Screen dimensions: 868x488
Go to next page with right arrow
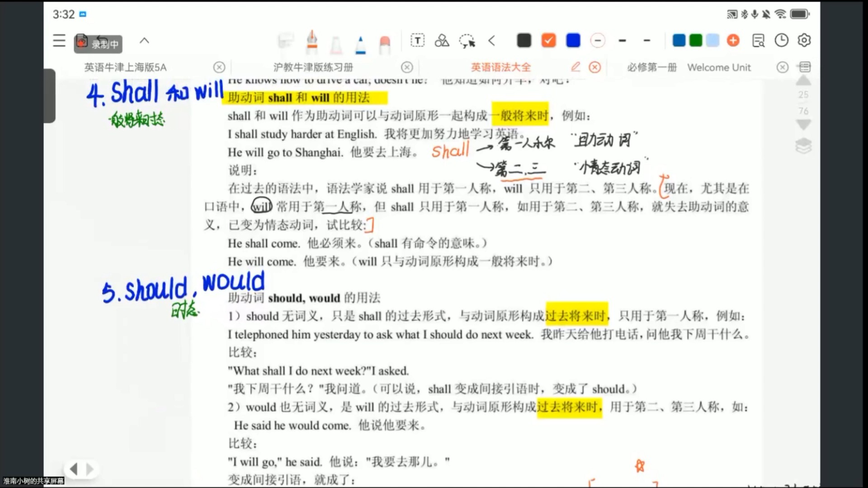[90, 469]
